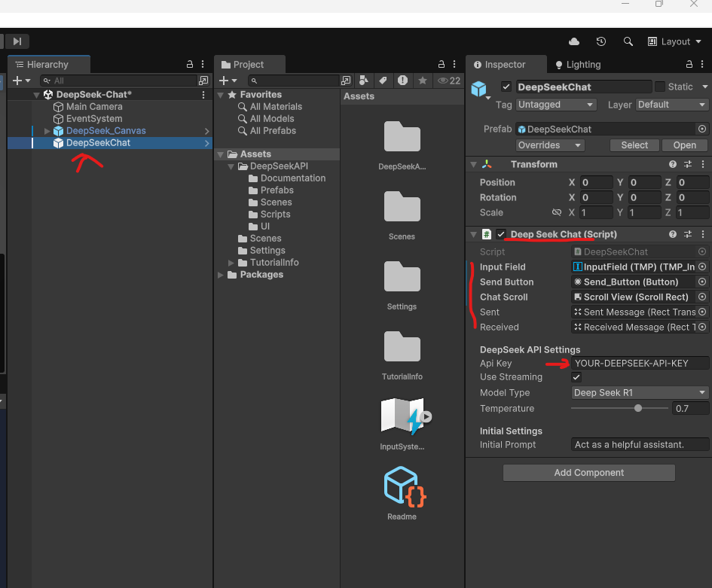Viewport: 712px width, 588px height.
Task: Expand the Packages folder
Action: click(x=221, y=275)
